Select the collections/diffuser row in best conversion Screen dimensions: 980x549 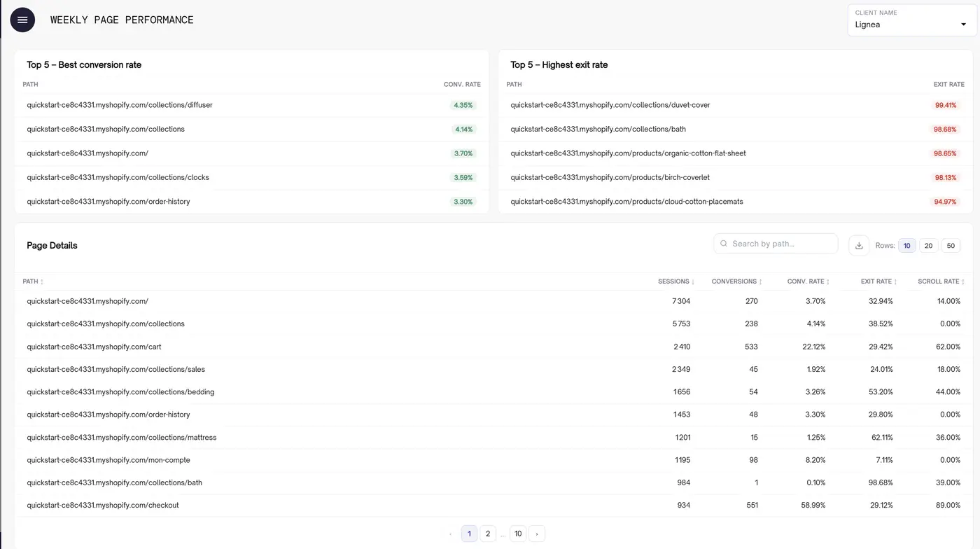click(x=252, y=105)
